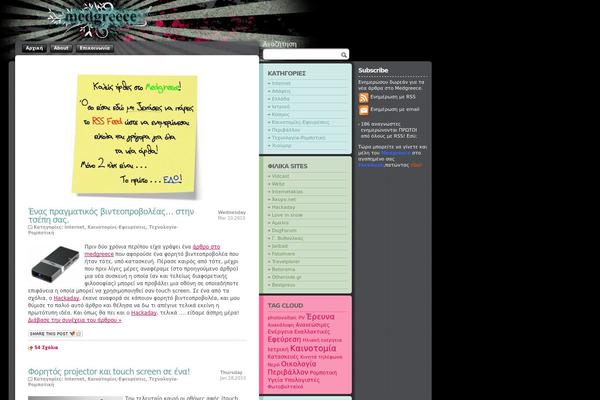Select the Internet category
The image size is (600, 400).
281,83
